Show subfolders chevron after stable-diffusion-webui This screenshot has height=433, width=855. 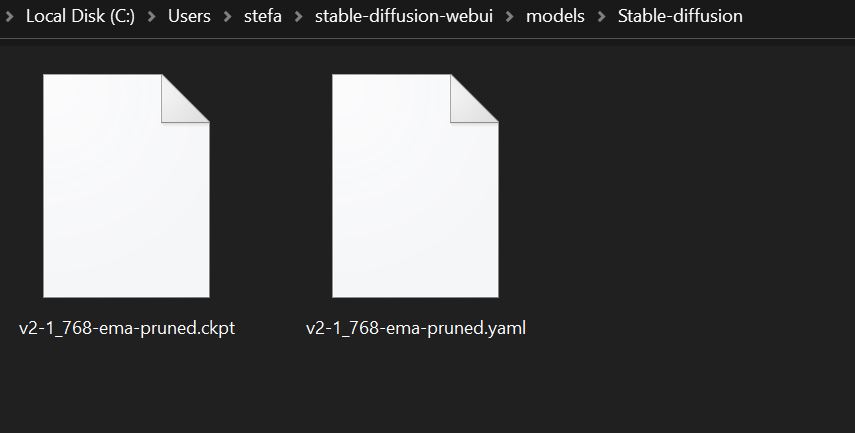click(x=510, y=16)
